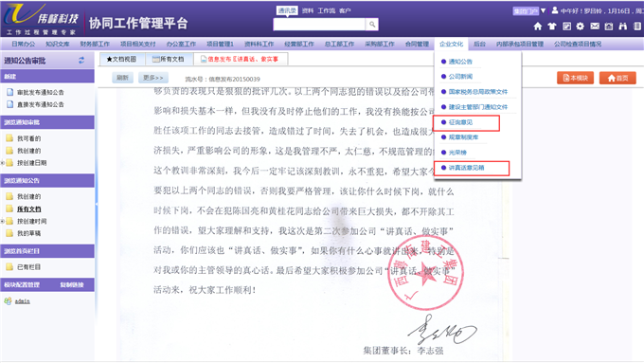Collapse the 新建 section header

coord(47,77)
